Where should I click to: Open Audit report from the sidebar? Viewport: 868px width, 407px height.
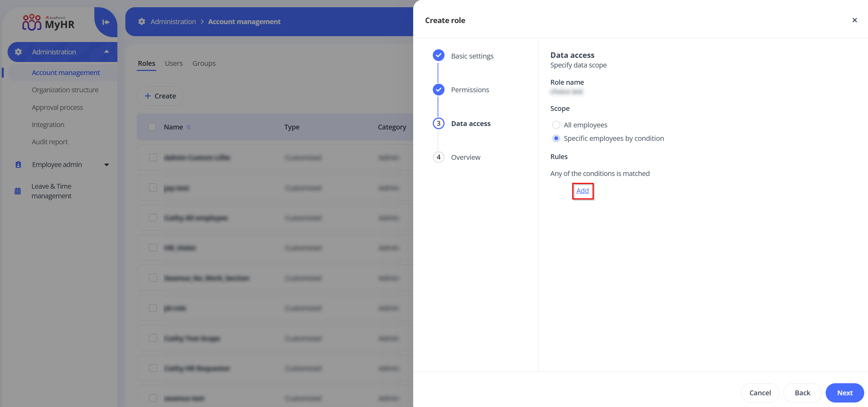point(50,142)
